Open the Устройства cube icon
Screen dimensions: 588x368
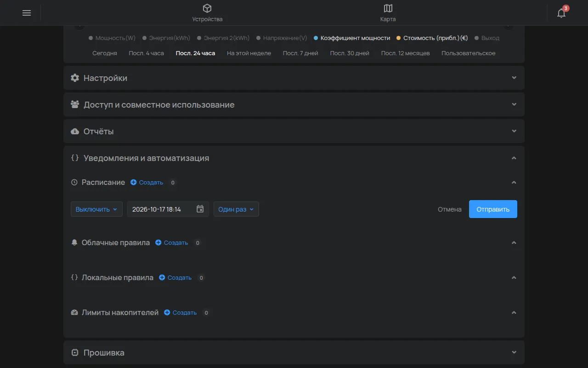(207, 8)
